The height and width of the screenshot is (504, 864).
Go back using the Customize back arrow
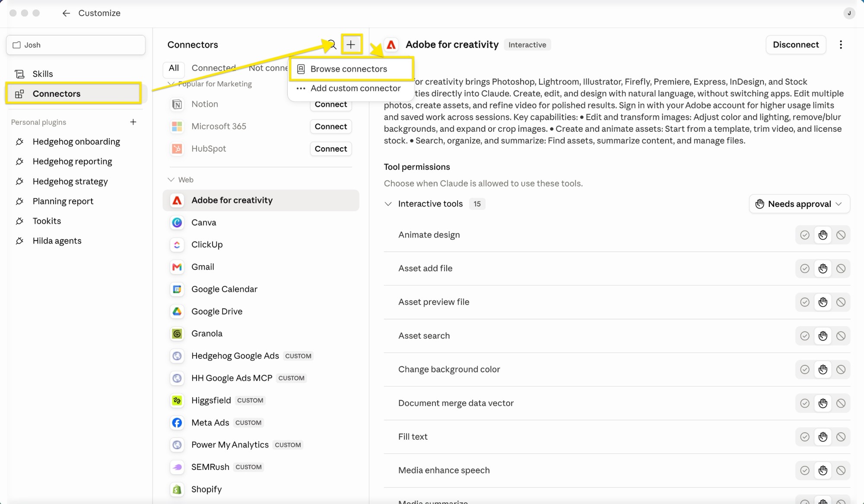[x=66, y=13]
